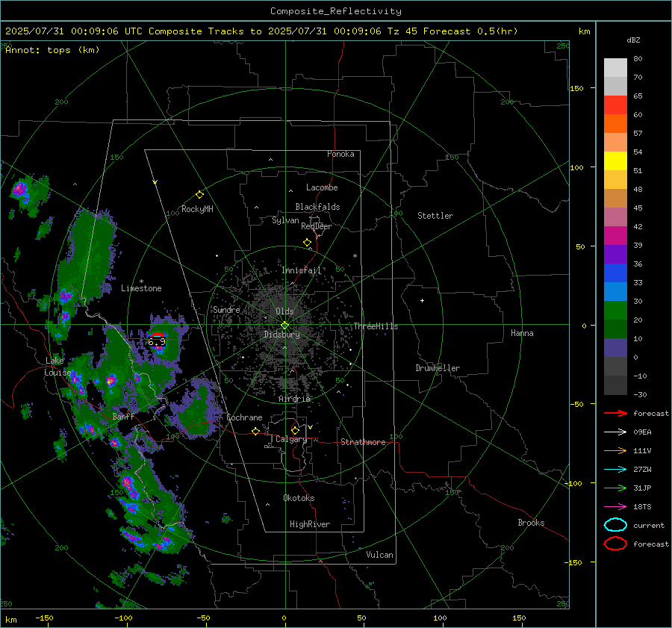The width and height of the screenshot is (672, 628).
Task: Click the Vulcan town label
Action: (x=379, y=555)
